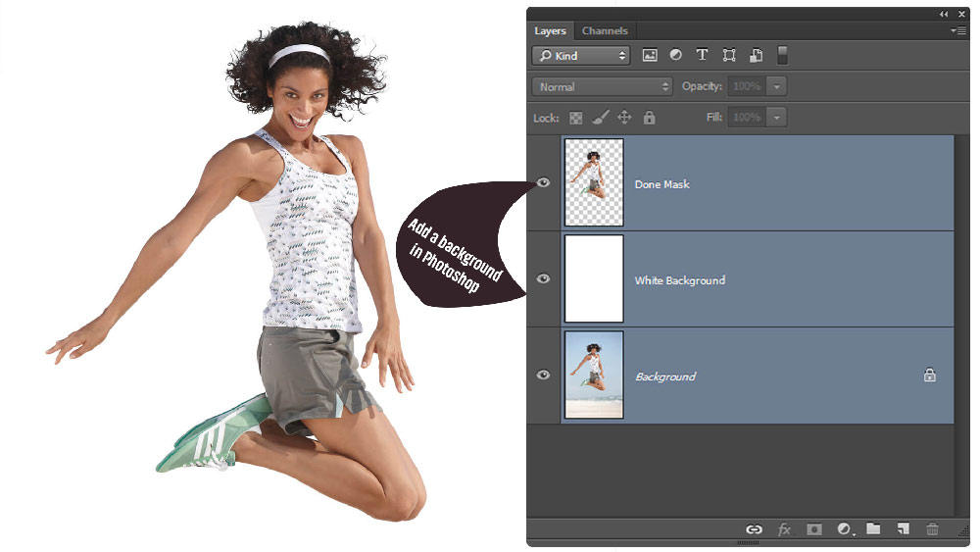Open the Layers panel flyout menu

click(958, 30)
